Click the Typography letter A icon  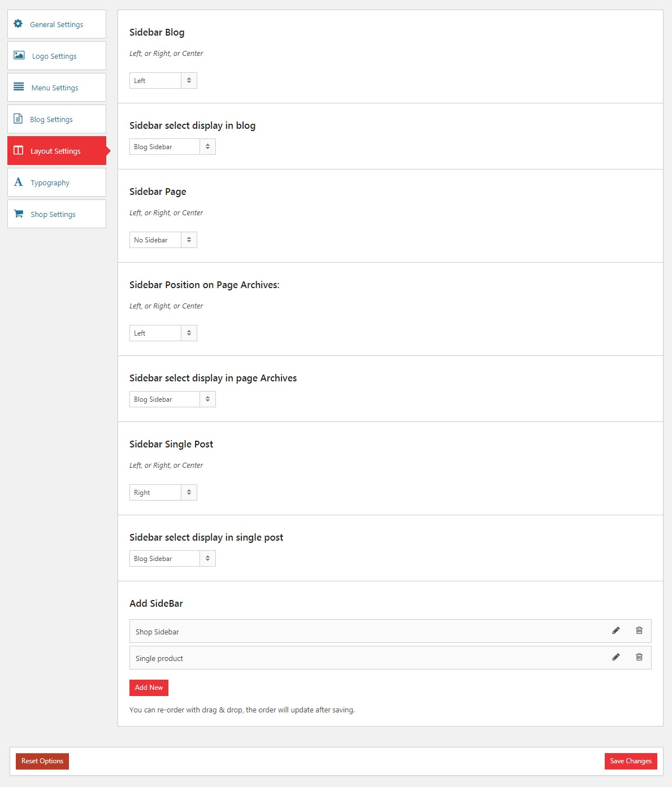pyautogui.click(x=19, y=182)
